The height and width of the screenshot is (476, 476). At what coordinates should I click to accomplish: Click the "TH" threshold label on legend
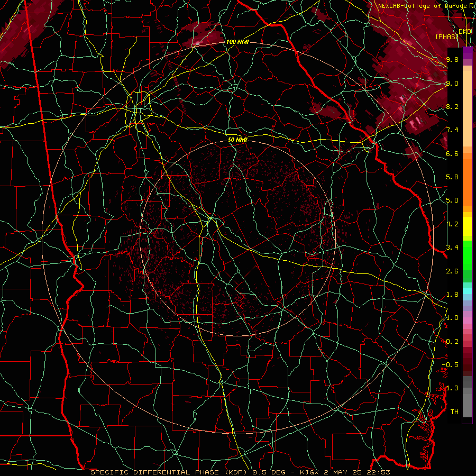point(454,412)
